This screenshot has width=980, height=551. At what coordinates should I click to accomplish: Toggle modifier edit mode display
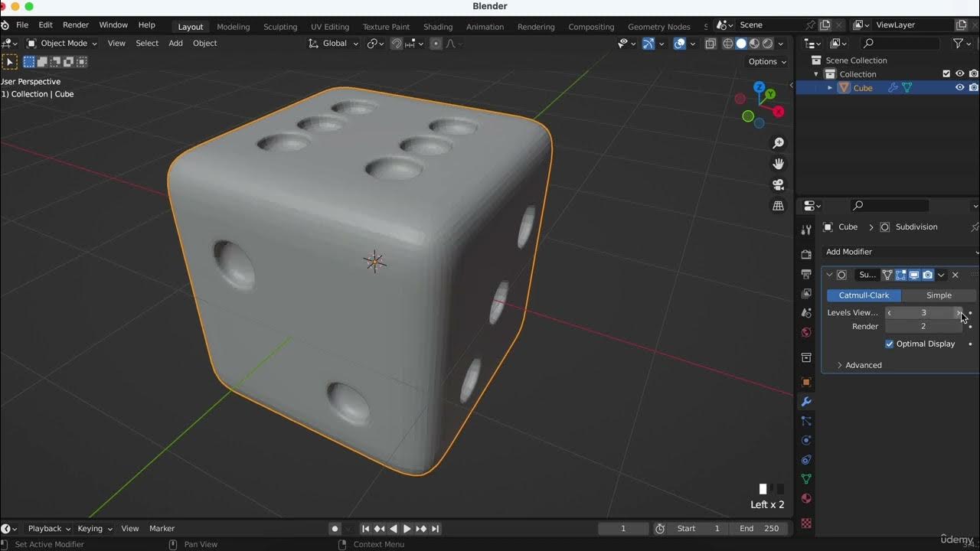coord(901,275)
